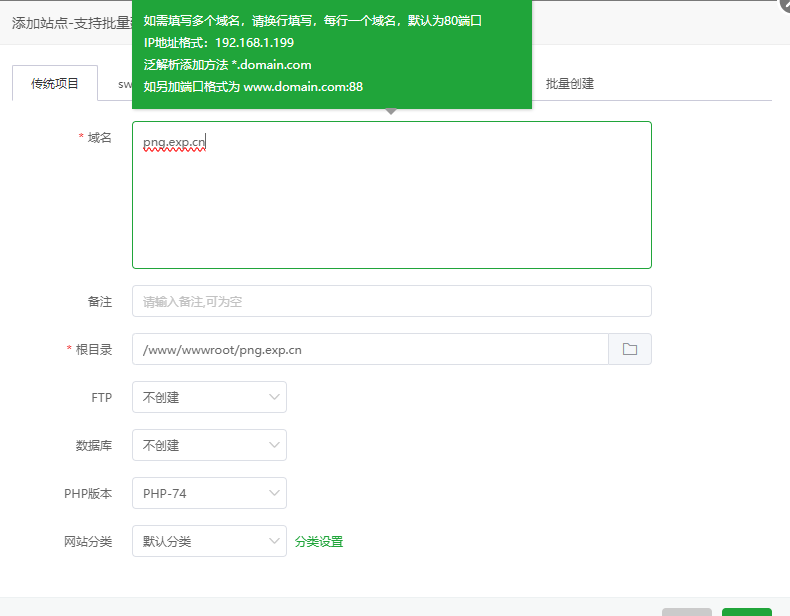Open the folder browser for root directory
790x616 pixels.
[x=630, y=349]
